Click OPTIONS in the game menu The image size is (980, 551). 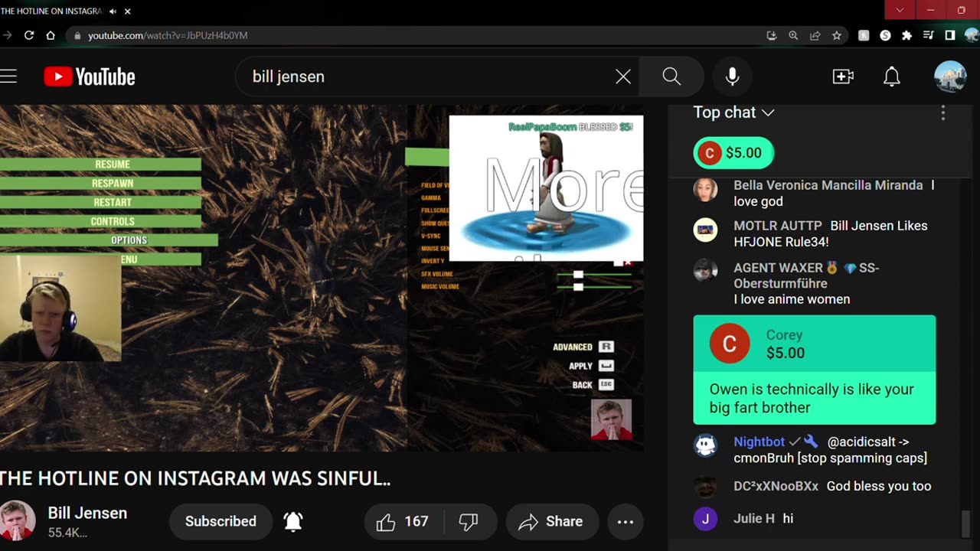coord(109,240)
